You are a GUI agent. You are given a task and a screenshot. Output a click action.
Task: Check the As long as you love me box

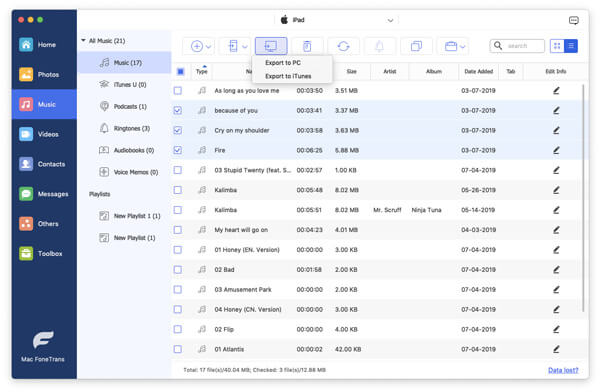(178, 90)
